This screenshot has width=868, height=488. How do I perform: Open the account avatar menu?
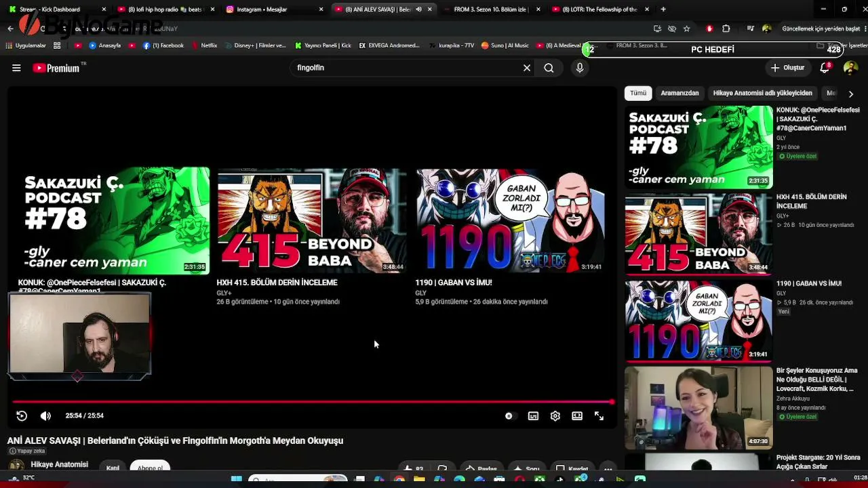[x=850, y=68]
